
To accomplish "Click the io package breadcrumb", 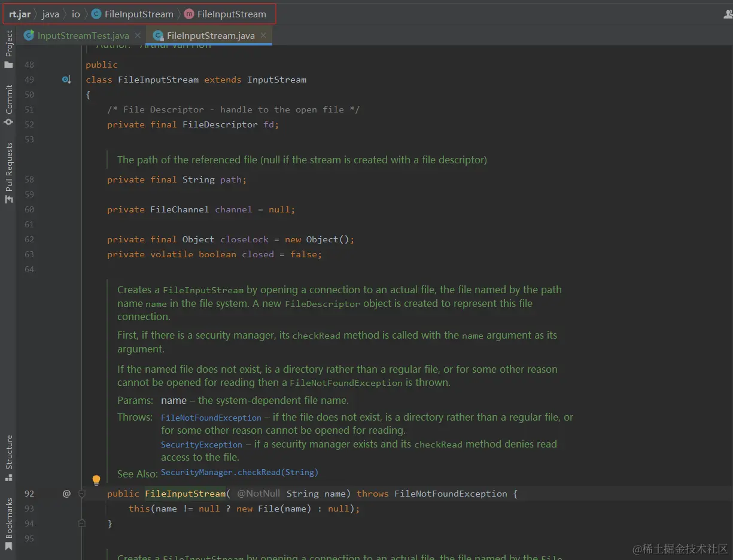I will 75,14.
